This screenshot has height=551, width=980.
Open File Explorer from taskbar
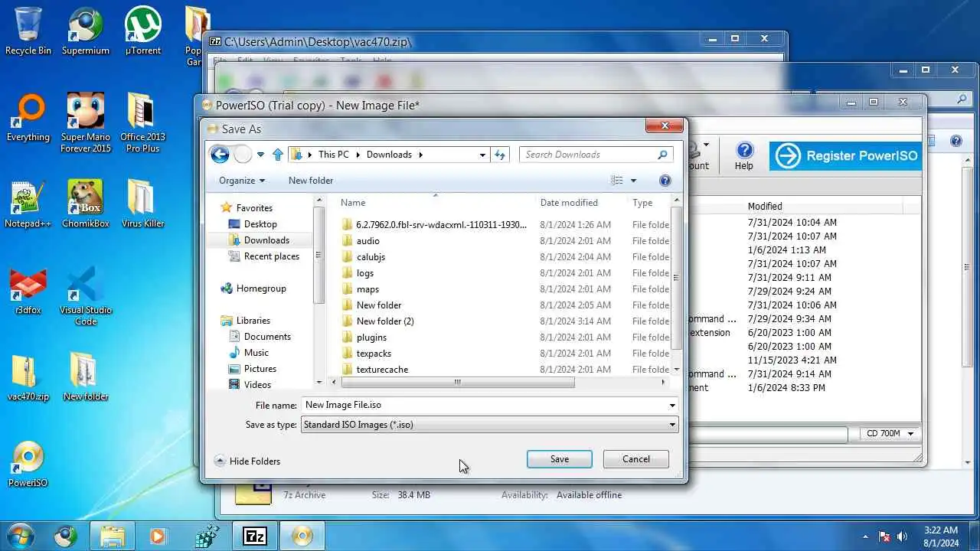(113, 536)
